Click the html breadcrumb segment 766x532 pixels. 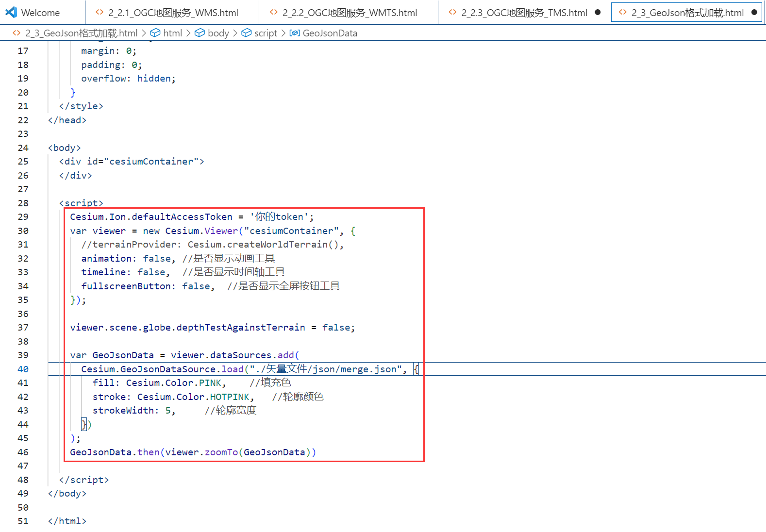(173, 33)
